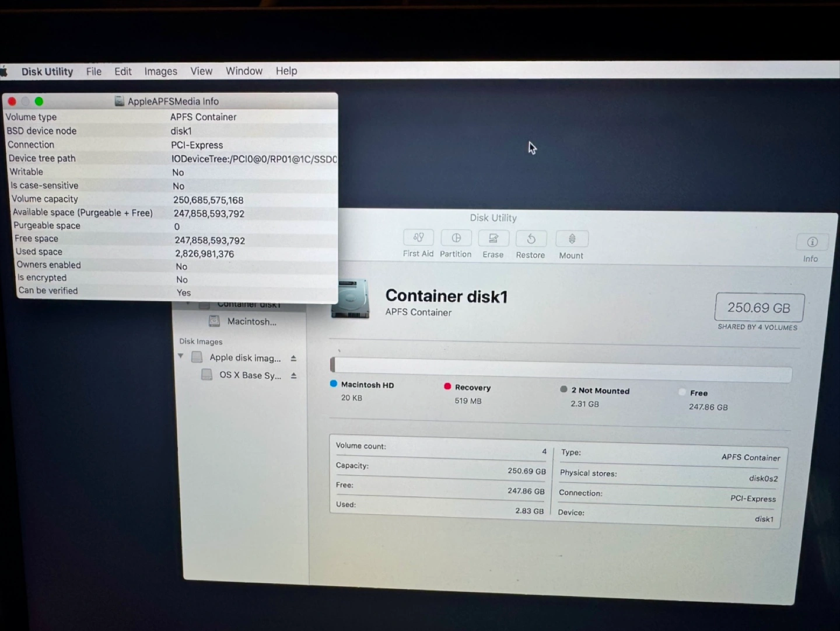The width and height of the screenshot is (840, 631).
Task: Click the Volume count value 4
Action: pyautogui.click(x=544, y=451)
